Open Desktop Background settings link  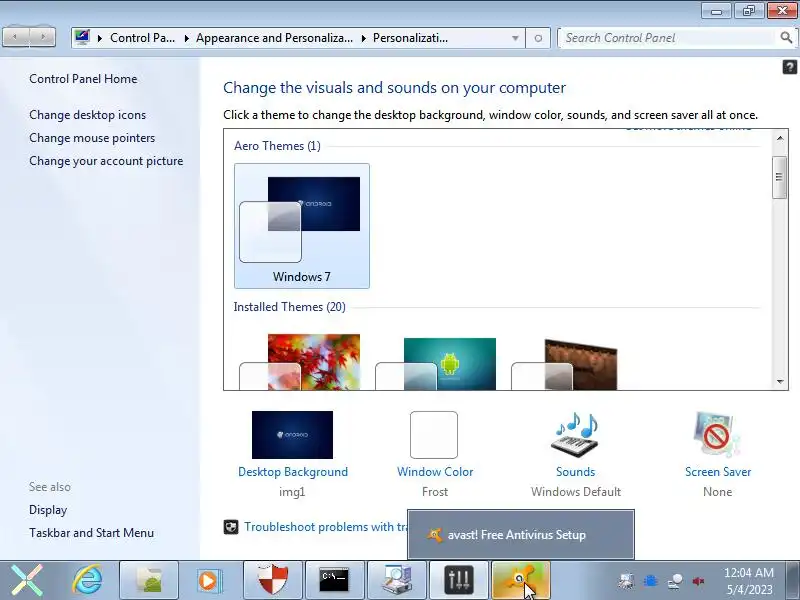pos(293,472)
